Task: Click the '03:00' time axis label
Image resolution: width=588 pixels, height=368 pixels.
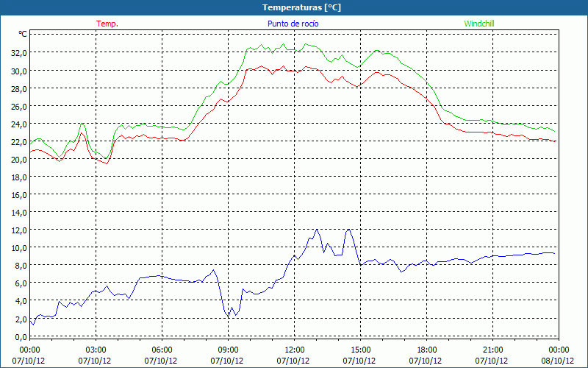Action: (96, 350)
